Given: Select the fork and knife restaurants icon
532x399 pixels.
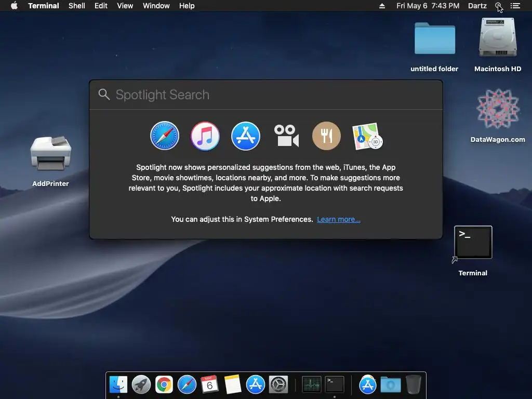Looking at the screenshot, I should pyautogui.click(x=326, y=136).
